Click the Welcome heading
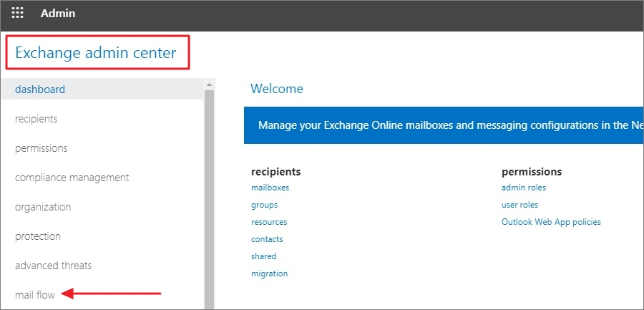The height and width of the screenshot is (310, 644). tap(277, 88)
